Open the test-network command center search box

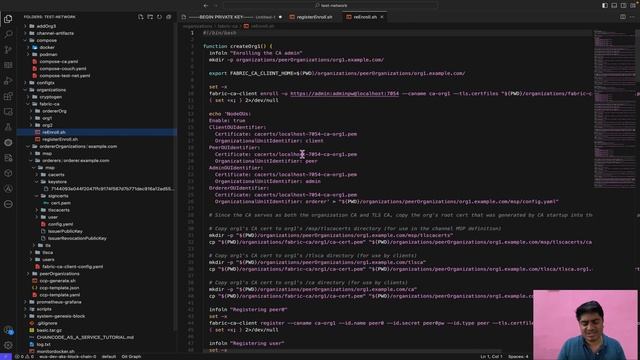(x=331, y=5)
